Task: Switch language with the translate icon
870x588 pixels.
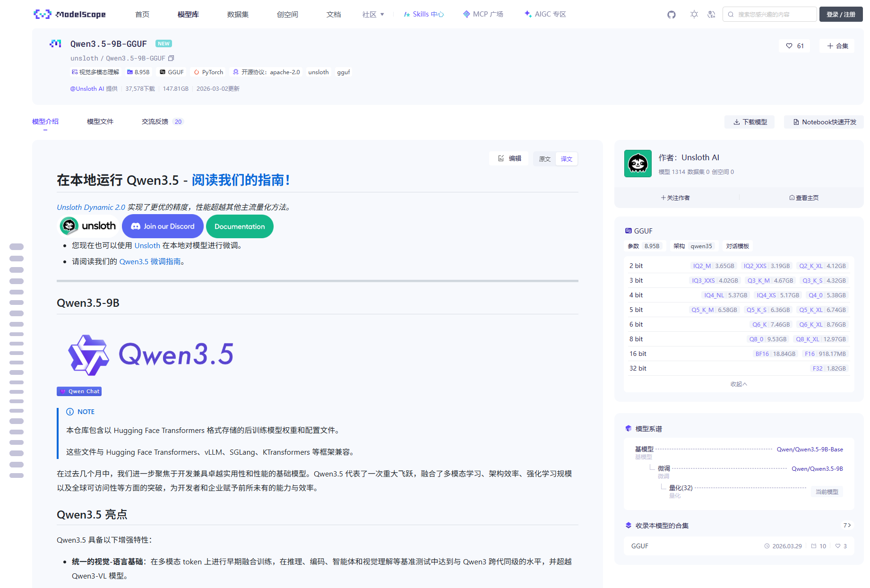Action: coord(711,14)
